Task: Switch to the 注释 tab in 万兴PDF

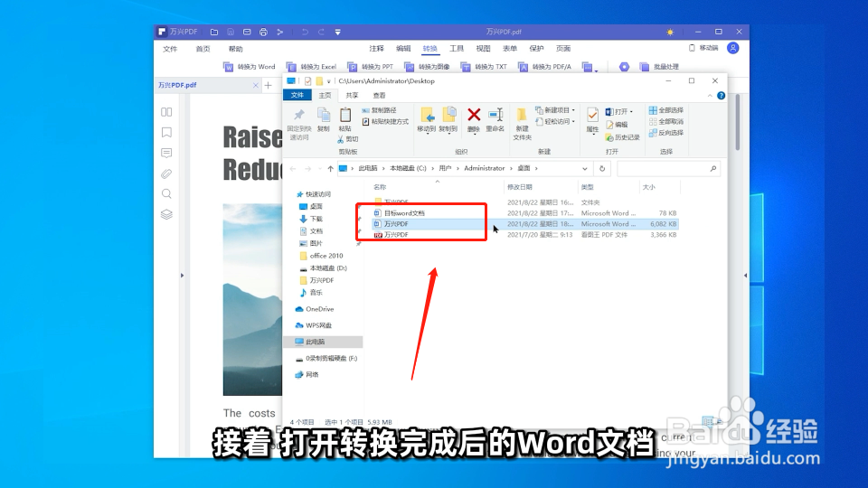Action: coord(376,49)
